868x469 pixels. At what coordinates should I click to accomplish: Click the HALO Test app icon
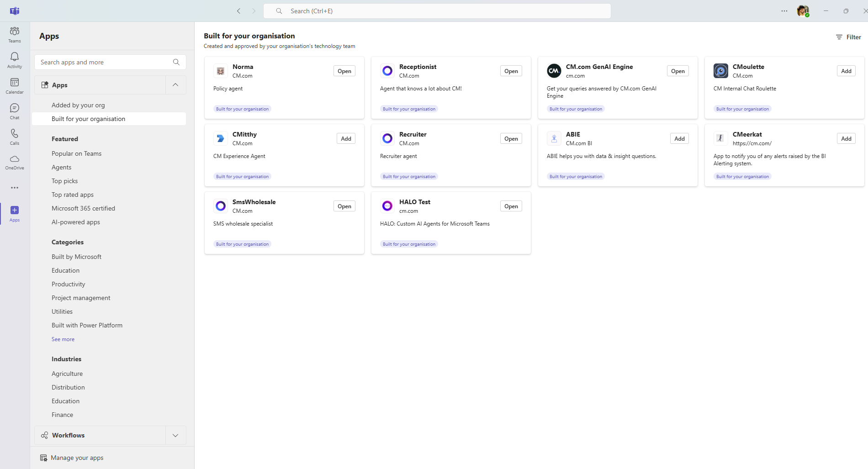pyautogui.click(x=387, y=206)
